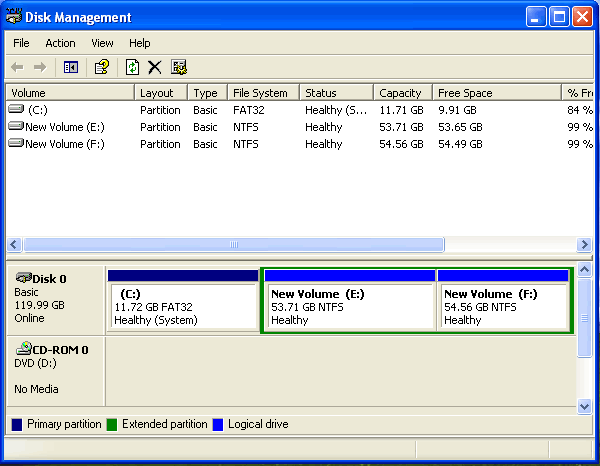Open the Properties settings toolbar icon

pos(179,67)
